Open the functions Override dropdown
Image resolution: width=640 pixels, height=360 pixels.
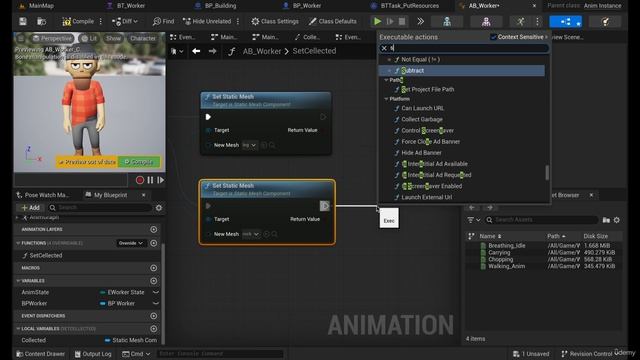tap(131, 243)
